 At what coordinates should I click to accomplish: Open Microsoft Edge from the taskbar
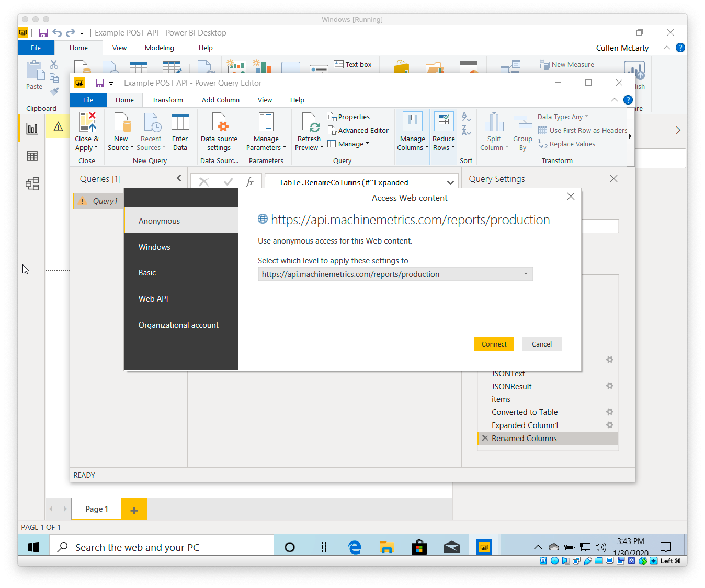coord(355,547)
